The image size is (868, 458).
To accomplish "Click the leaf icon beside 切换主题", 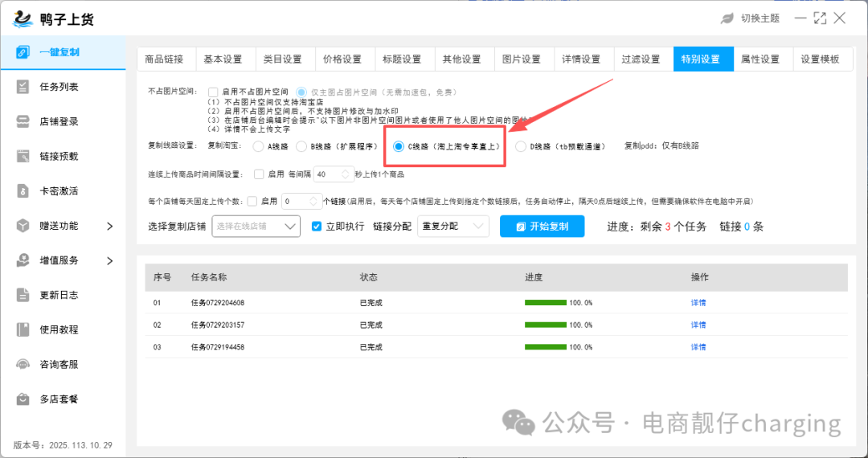I will [727, 18].
